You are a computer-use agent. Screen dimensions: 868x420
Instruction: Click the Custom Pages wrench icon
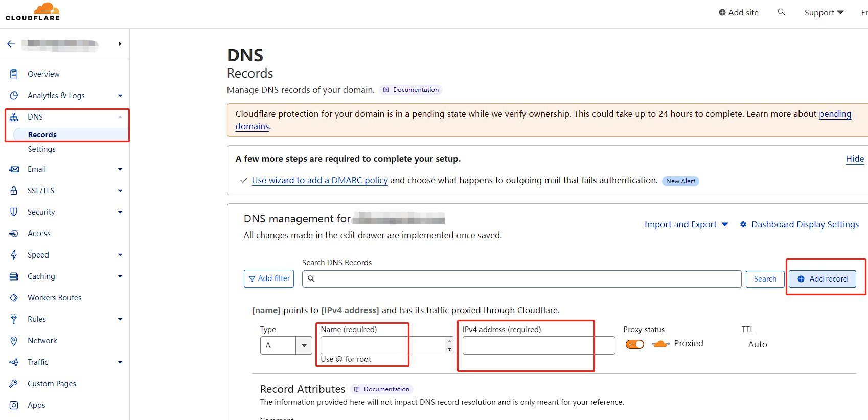14,384
